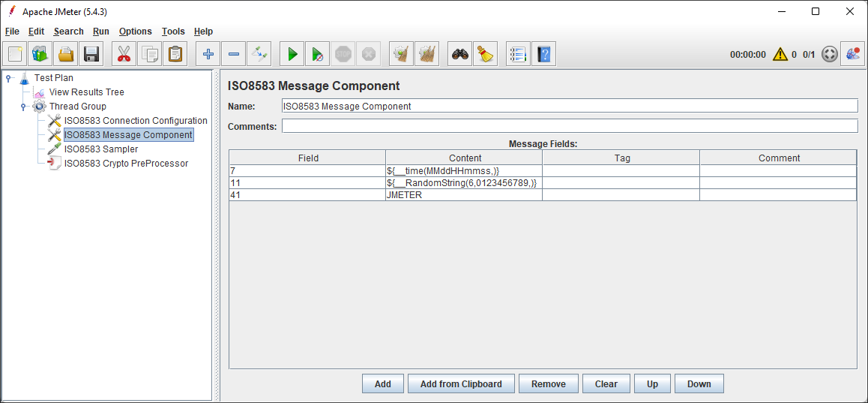Screen dimensions: 868x403
Task: Collapse the Thread Group tree node handle
Action: [x=23, y=107]
